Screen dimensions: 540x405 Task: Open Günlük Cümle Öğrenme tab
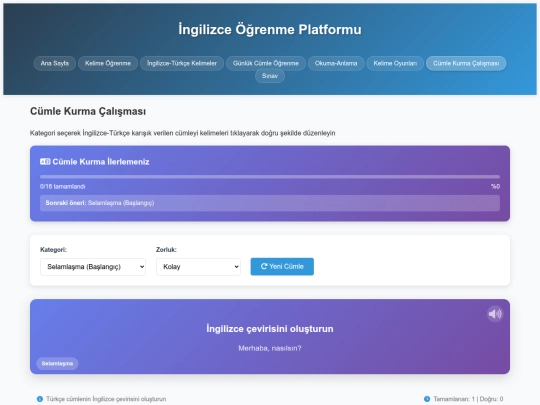pos(266,63)
